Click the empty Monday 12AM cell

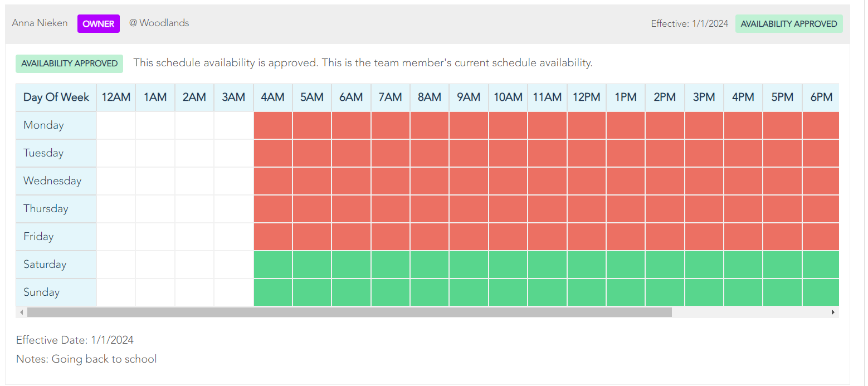point(116,125)
